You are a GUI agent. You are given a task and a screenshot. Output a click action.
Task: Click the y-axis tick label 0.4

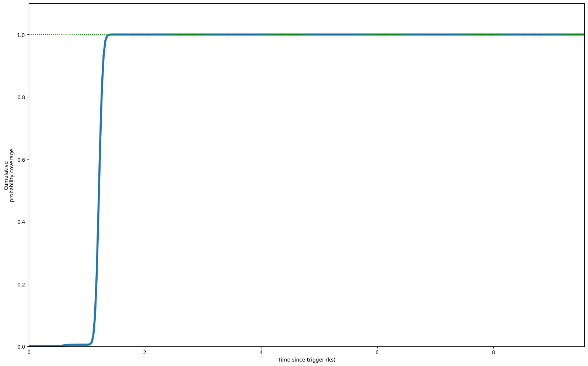coord(21,222)
